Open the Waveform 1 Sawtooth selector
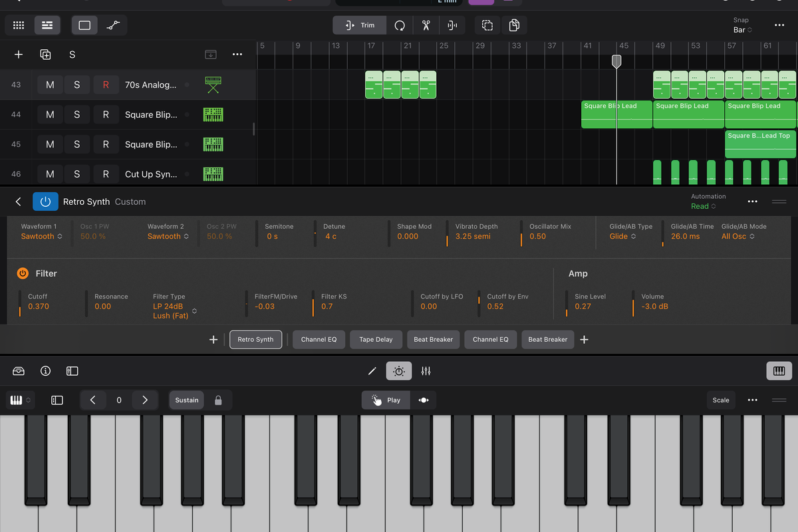The width and height of the screenshot is (798, 532). point(41,235)
